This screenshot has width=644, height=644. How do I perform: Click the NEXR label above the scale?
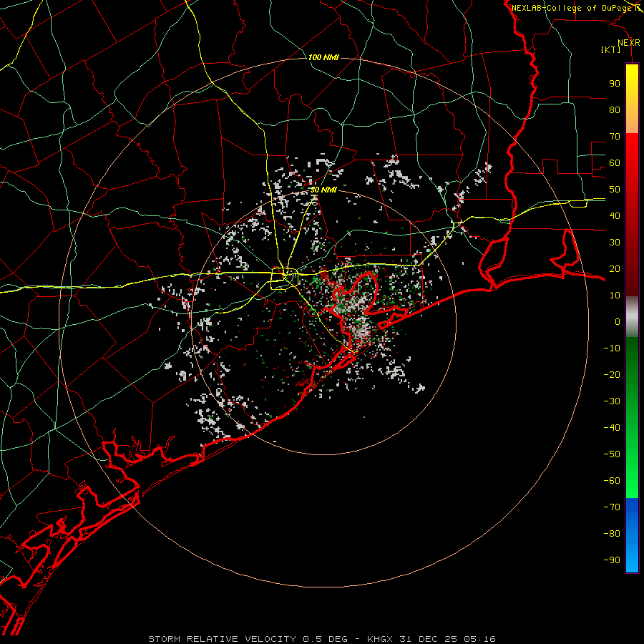[629, 43]
